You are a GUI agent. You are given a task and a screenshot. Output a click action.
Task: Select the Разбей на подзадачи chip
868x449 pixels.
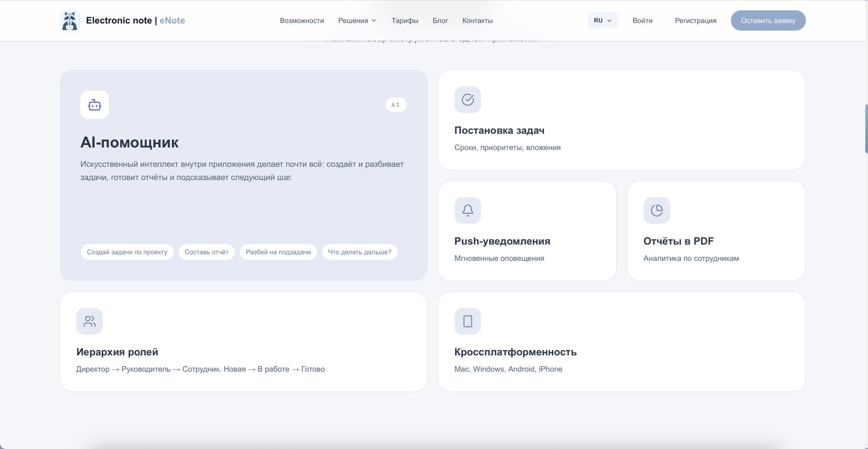point(278,252)
